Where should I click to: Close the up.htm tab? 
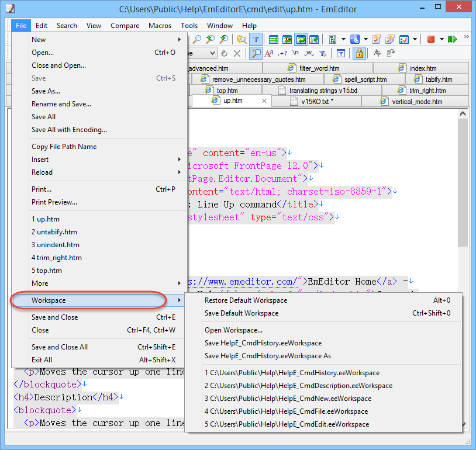pos(264,101)
